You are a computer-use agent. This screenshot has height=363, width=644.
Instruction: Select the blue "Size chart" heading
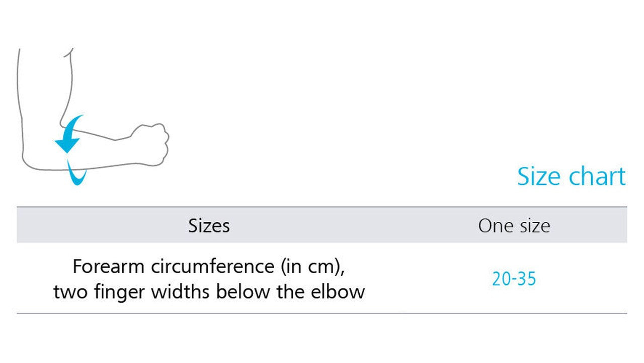[571, 176]
